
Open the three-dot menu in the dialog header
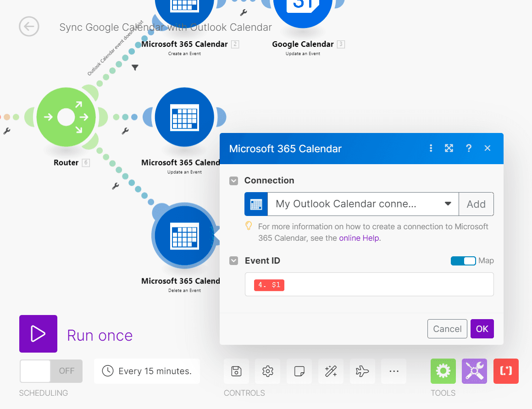click(431, 148)
